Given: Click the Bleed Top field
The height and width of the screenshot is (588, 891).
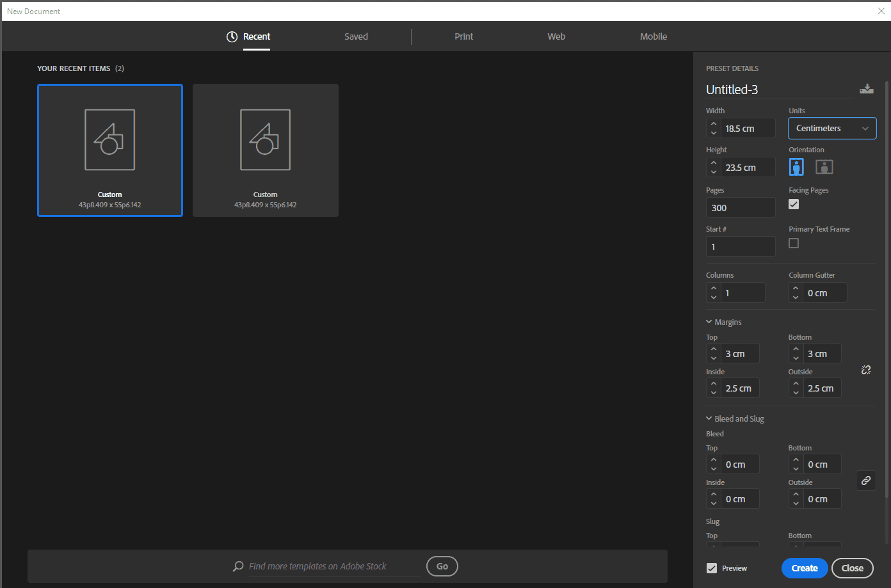Looking at the screenshot, I should pos(741,465).
